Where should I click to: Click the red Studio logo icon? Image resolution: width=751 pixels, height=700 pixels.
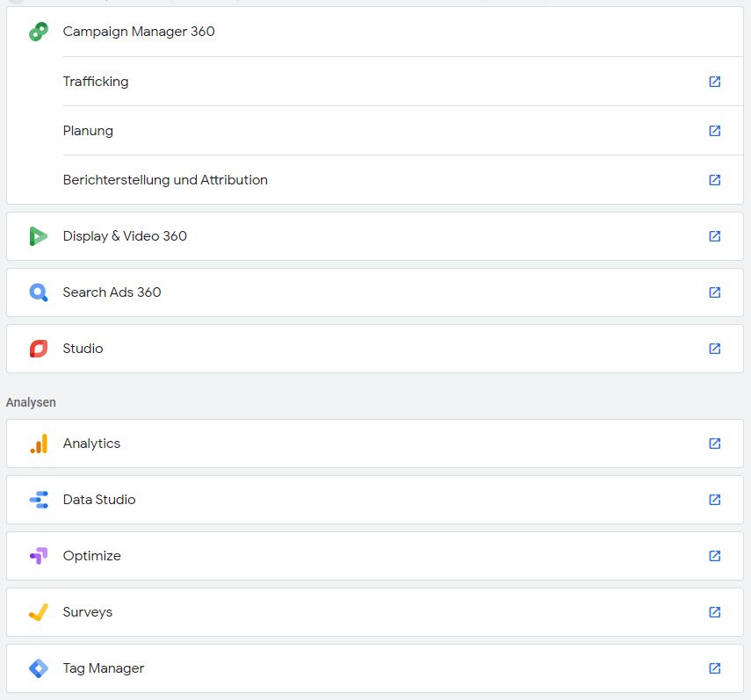point(39,349)
